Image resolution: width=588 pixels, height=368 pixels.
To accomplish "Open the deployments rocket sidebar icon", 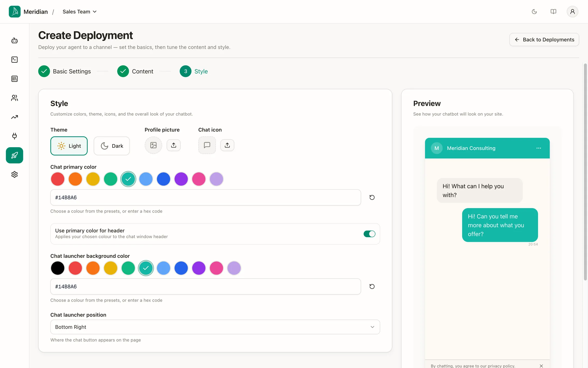I will point(14,155).
